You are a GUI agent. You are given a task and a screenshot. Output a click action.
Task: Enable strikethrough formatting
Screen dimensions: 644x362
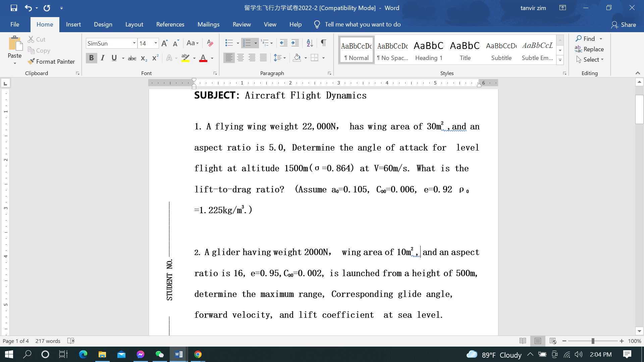point(132,58)
